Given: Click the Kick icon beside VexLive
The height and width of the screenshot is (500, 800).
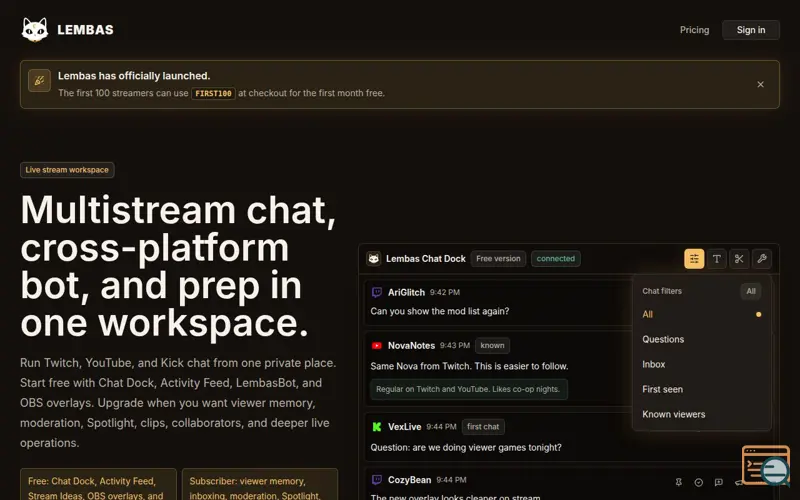Looking at the screenshot, I should (377, 427).
